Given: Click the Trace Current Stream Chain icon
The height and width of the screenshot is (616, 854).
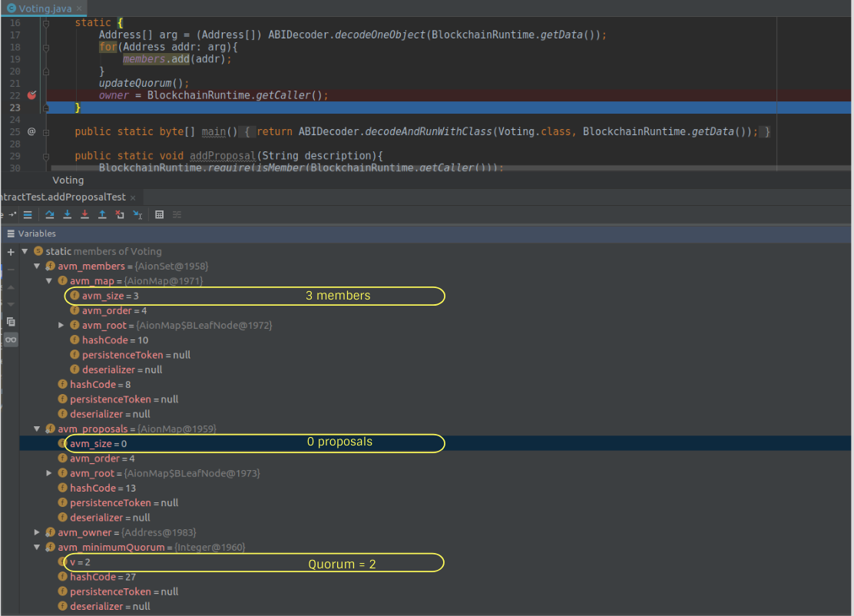Looking at the screenshot, I should (x=177, y=214).
